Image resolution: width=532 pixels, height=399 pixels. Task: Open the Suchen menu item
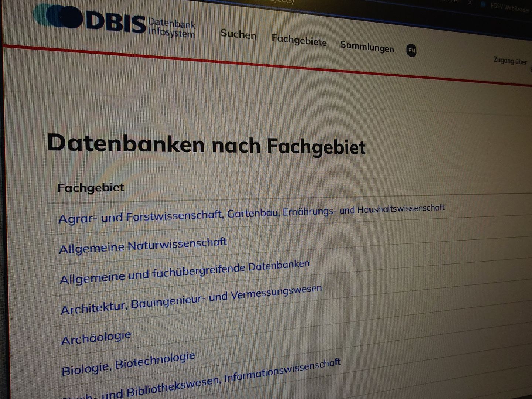click(x=238, y=34)
